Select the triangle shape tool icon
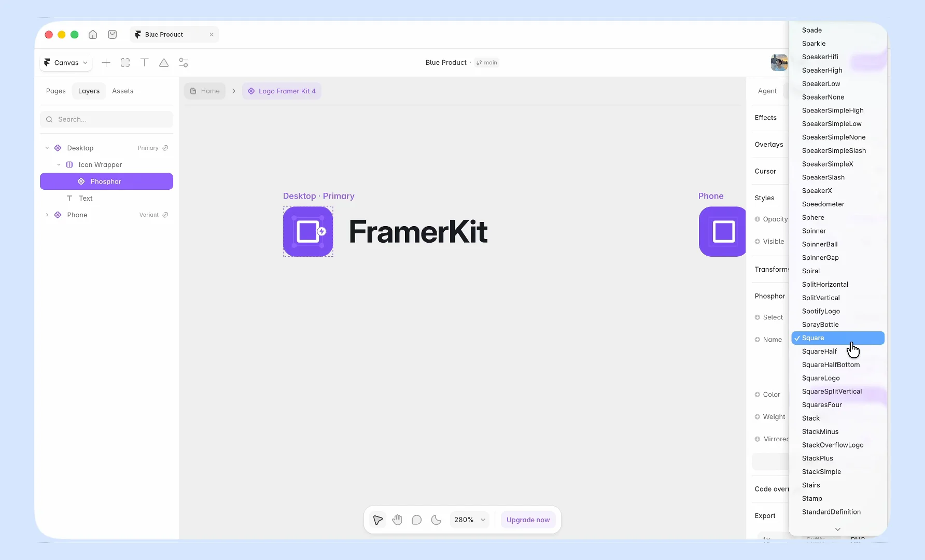Screen dimensions: 925x560 (164, 63)
